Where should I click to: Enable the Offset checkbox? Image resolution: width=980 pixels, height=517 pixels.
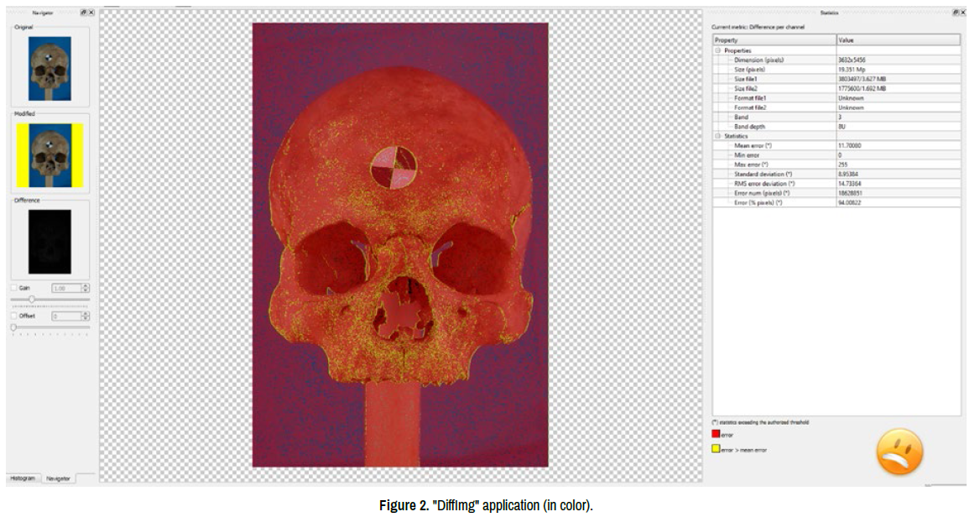[13, 316]
